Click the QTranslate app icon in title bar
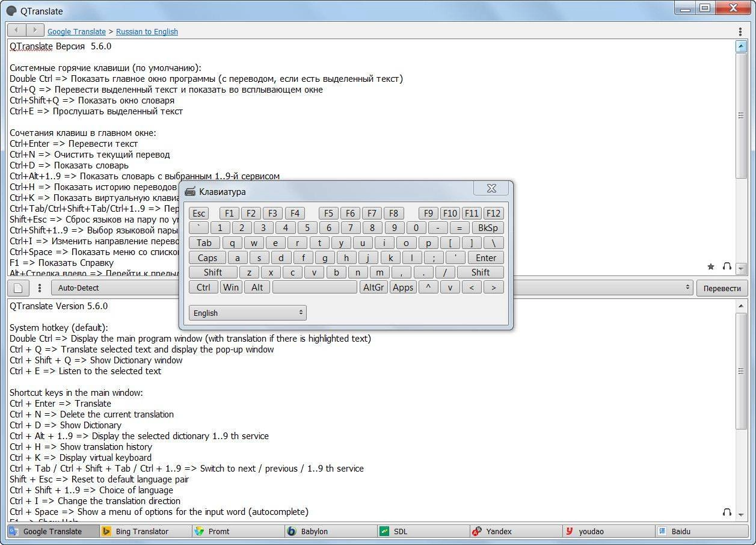 [x=11, y=11]
